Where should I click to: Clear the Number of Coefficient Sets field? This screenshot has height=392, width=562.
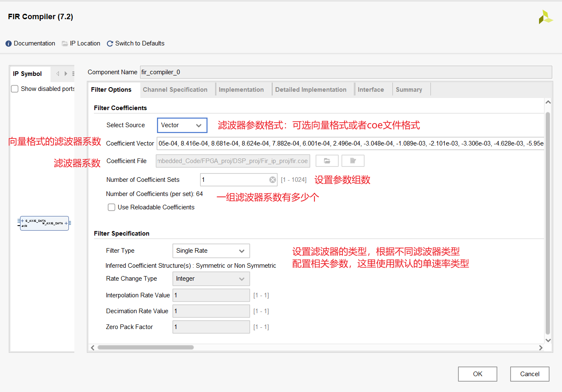click(x=273, y=180)
